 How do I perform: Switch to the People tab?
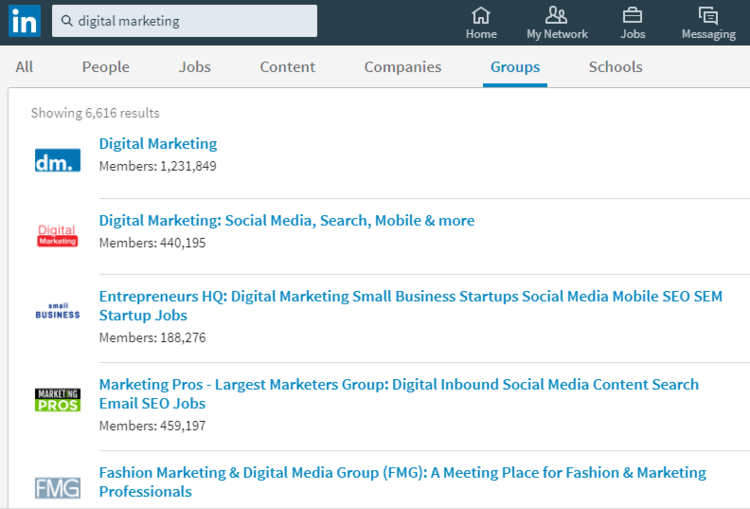(x=105, y=67)
